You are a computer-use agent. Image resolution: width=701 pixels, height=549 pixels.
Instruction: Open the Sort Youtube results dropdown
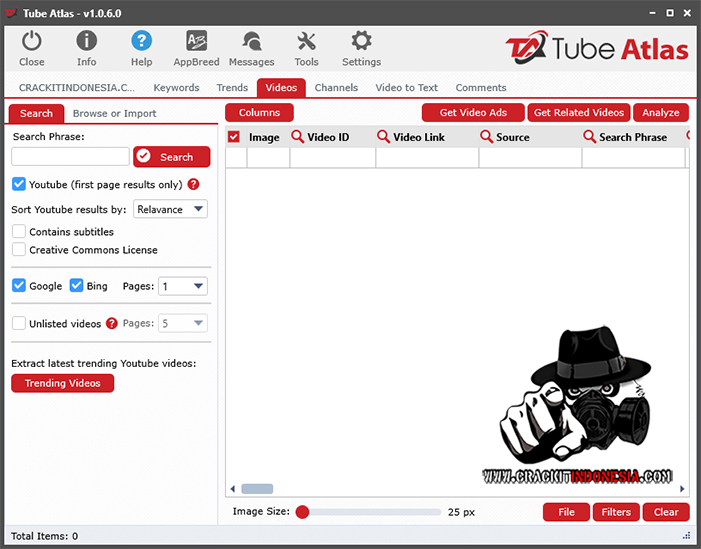pos(171,210)
